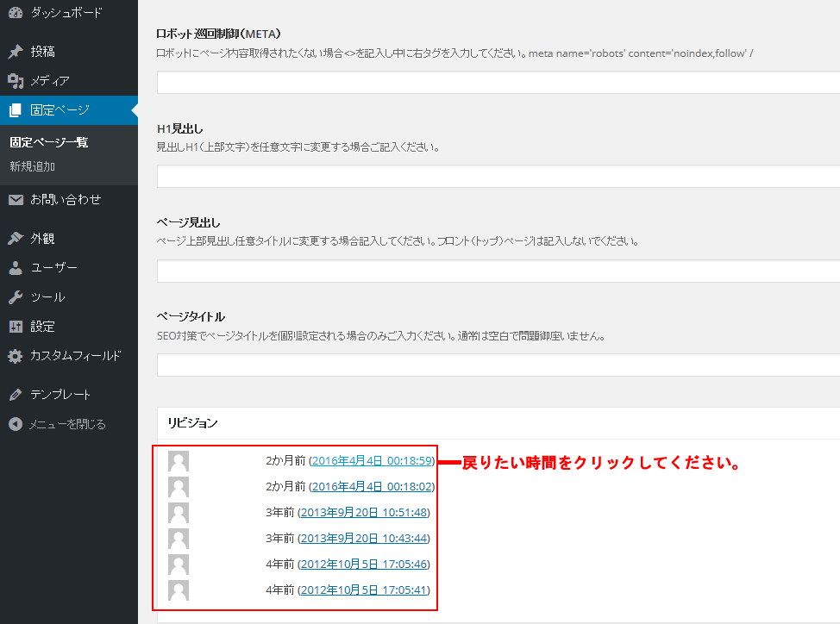This screenshot has height=624, width=840.
Task: Click avatar next to 17:05:46 revision
Action: pyautogui.click(x=179, y=565)
